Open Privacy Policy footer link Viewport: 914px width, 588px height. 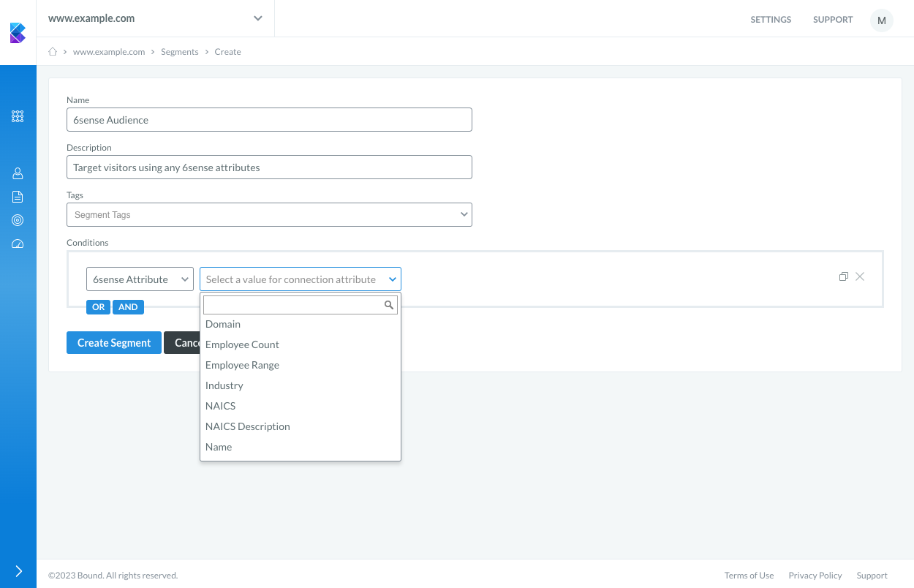point(815,576)
